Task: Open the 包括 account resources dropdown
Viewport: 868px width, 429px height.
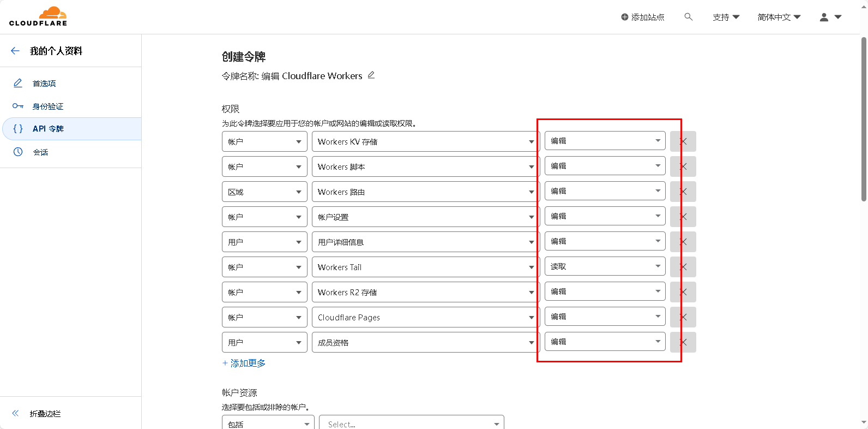Action: 268,422
